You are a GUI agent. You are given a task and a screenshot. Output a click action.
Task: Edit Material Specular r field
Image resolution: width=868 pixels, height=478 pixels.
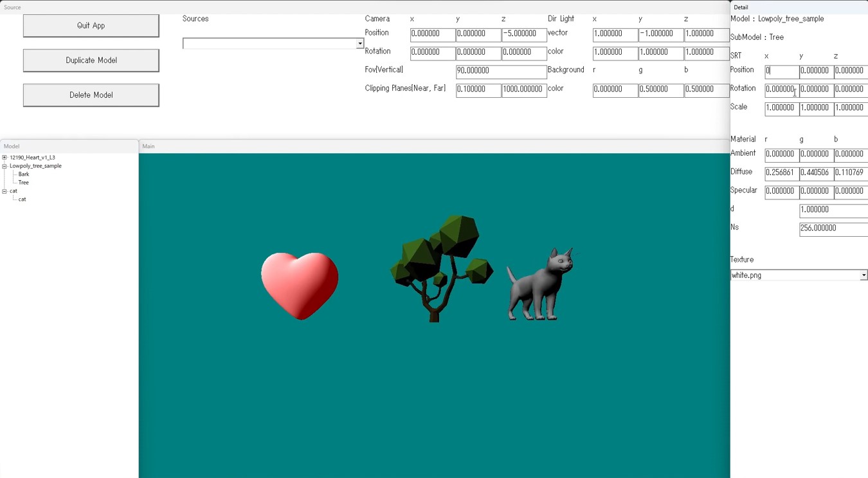click(x=782, y=192)
